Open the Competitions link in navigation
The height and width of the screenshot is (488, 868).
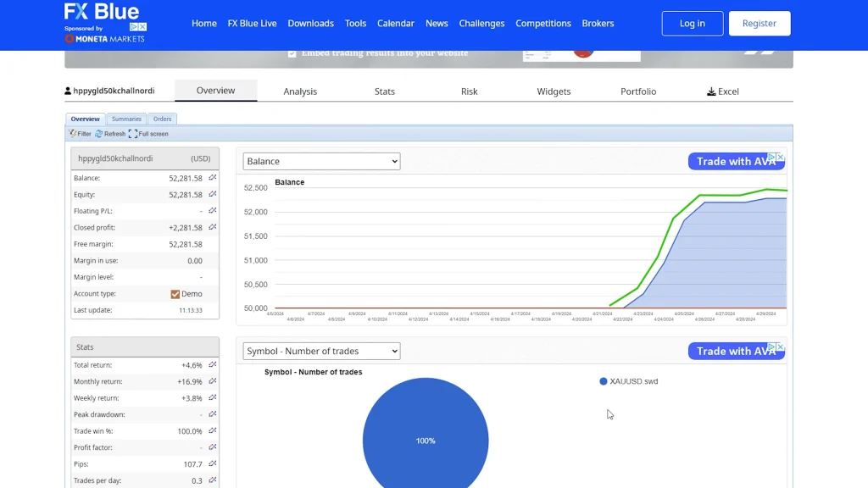pyautogui.click(x=542, y=24)
